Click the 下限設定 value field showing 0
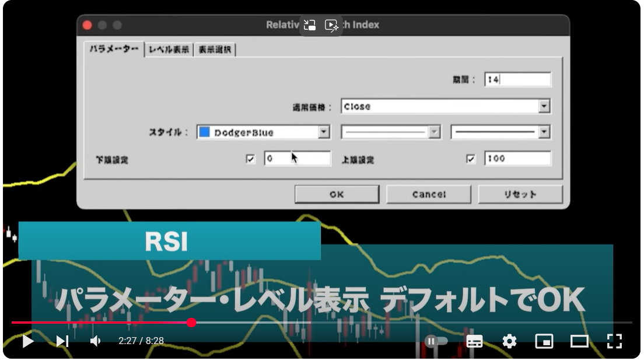 tap(297, 159)
